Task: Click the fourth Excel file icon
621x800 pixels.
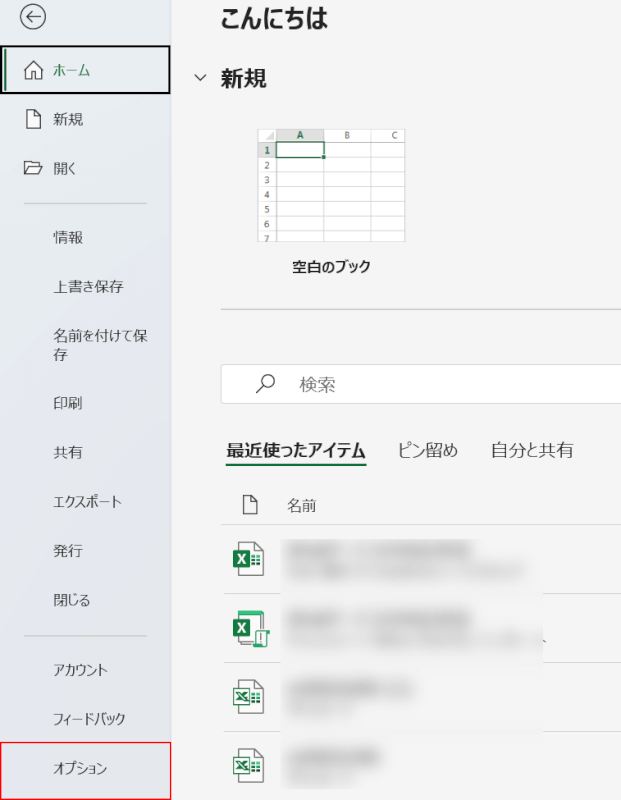Action: 247,765
